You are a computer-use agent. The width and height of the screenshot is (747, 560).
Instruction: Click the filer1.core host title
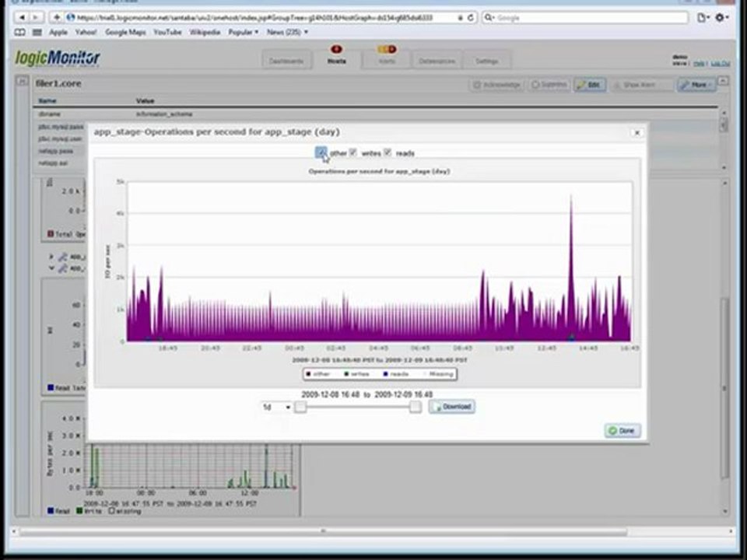click(x=58, y=83)
